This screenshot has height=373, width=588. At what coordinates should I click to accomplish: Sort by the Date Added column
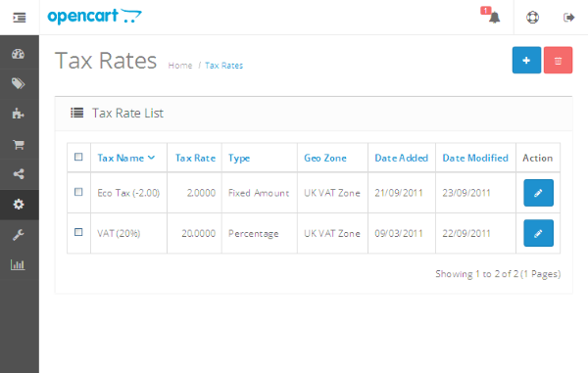tap(401, 158)
